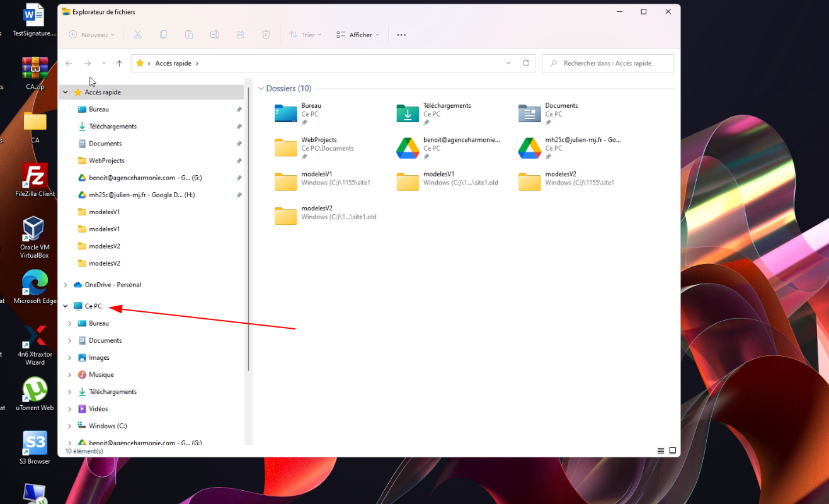
Task: Switch to details view icon in status bar
Action: point(661,450)
